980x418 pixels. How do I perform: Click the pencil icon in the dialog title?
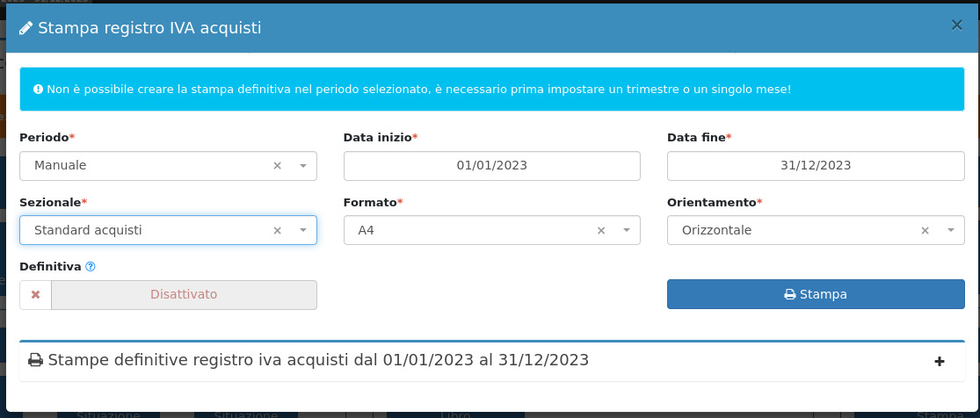tap(26, 28)
